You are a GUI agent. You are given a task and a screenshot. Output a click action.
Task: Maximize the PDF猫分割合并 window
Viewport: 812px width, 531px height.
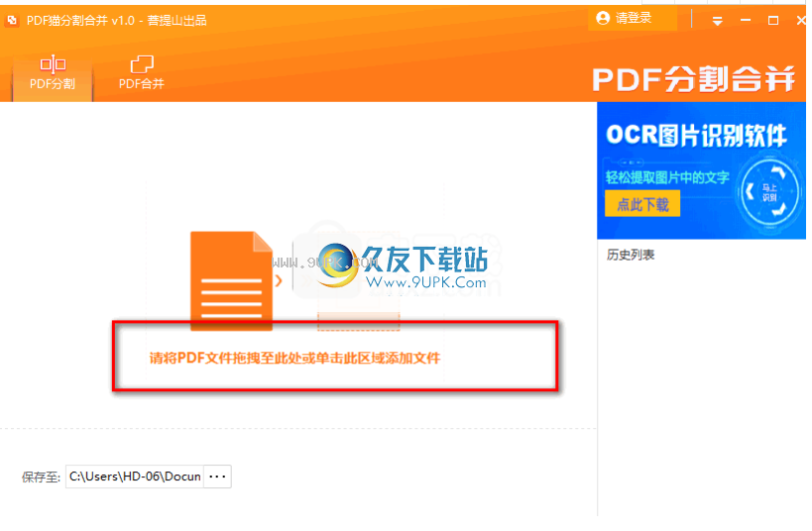click(773, 21)
